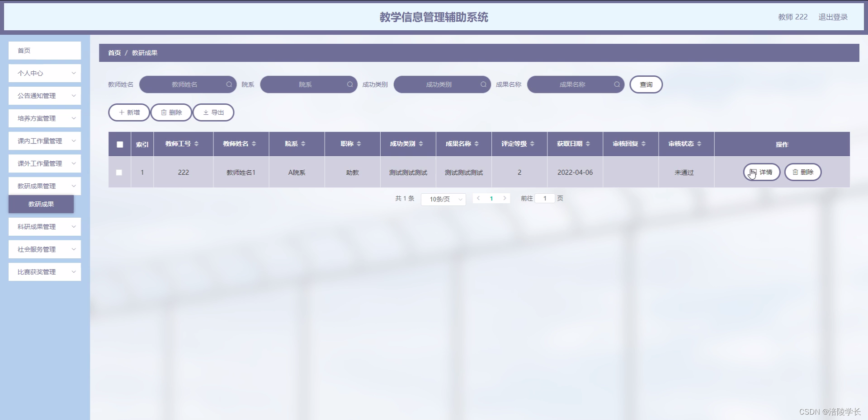Click the trash icon on row 删除 button
The width and height of the screenshot is (868, 420).
click(795, 172)
